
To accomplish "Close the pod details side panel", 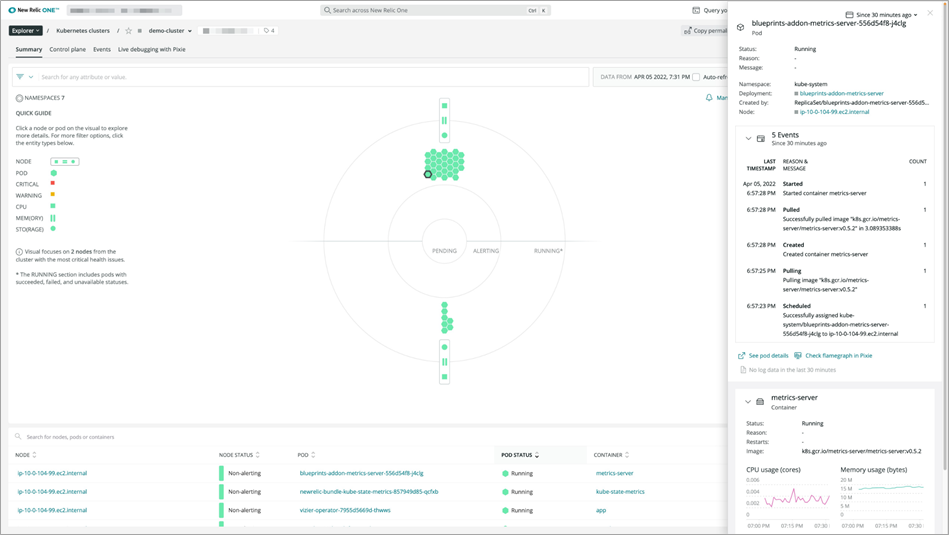I will click(930, 13).
